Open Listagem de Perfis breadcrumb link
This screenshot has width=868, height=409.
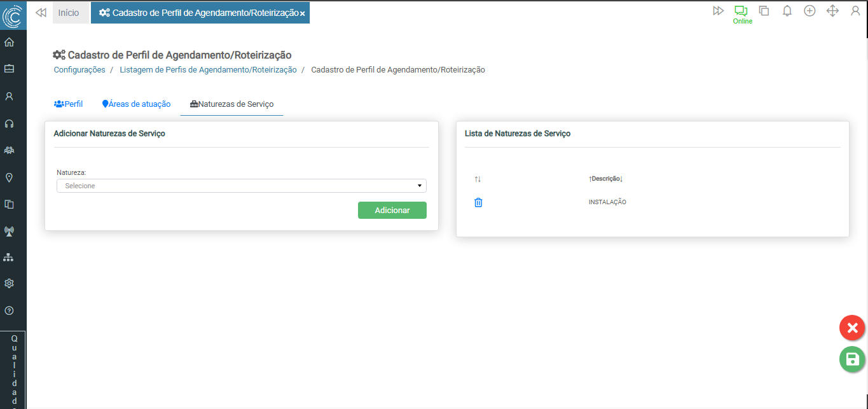pyautogui.click(x=208, y=70)
